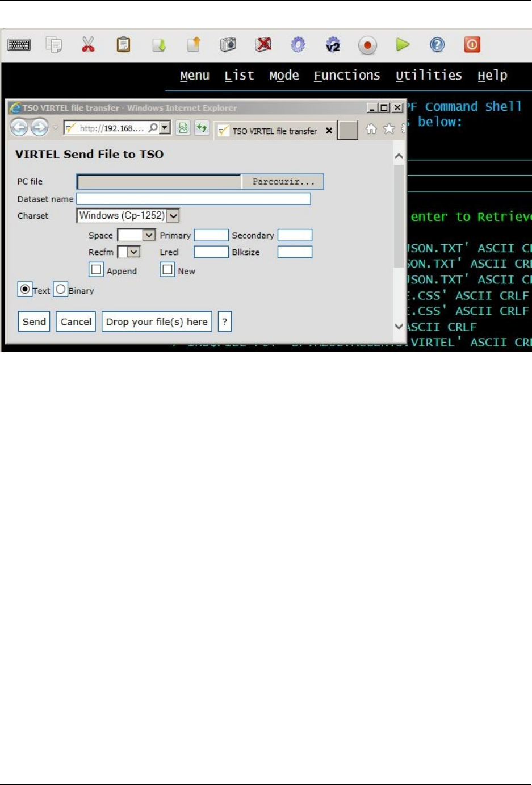
Task: Select the Binary transfer radio button
Action: [61, 289]
